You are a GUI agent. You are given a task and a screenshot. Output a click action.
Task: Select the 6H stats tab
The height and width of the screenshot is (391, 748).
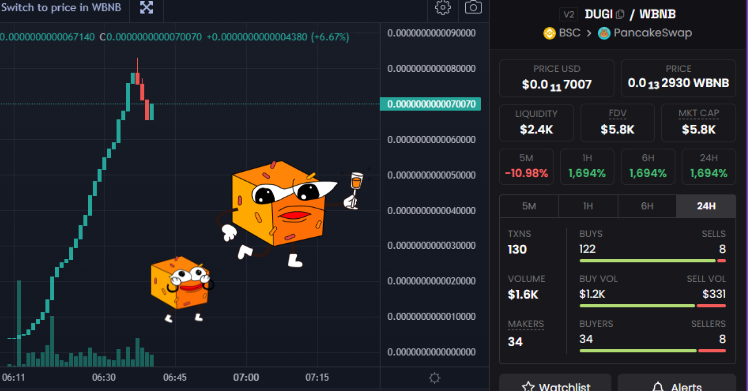tap(647, 206)
